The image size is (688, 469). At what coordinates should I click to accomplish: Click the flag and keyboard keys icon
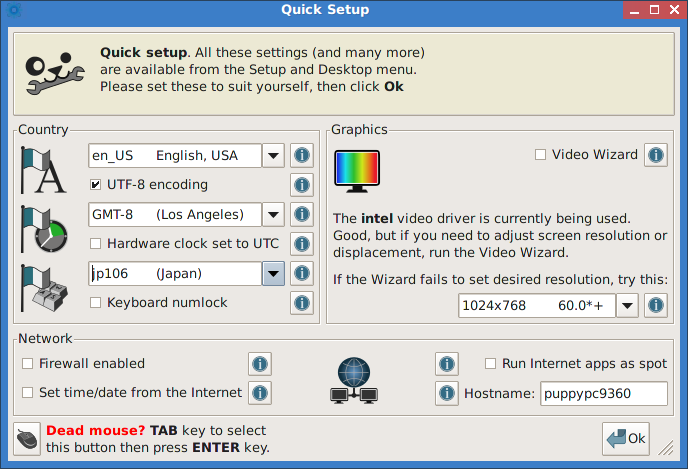coord(44,288)
